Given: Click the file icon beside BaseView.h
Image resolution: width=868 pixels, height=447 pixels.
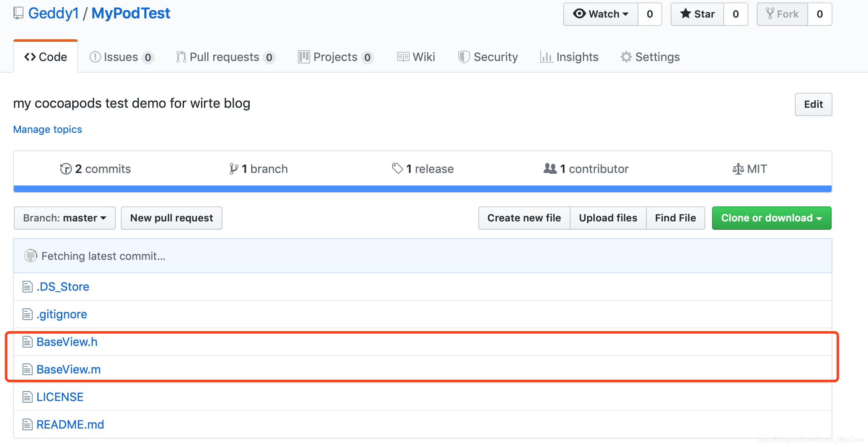Looking at the screenshot, I should tap(27, 342).
